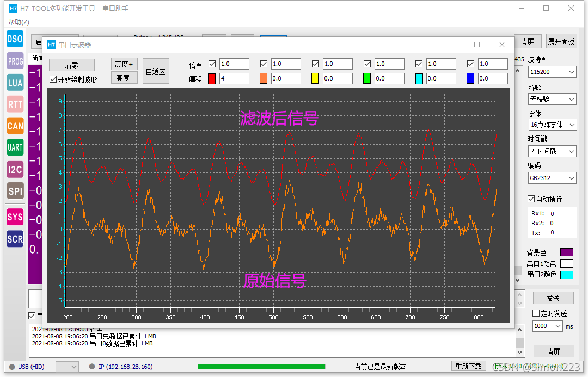588x377 pixels.
Task: Click the red channel multiplier field
Action: click(234, 64)
